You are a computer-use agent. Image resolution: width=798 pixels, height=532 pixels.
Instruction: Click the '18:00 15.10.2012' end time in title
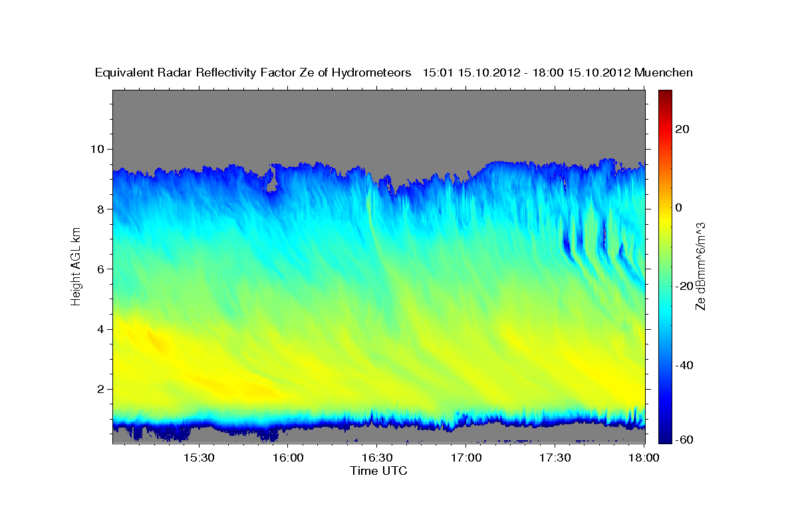pyautogui.click(x=583, y=72)
